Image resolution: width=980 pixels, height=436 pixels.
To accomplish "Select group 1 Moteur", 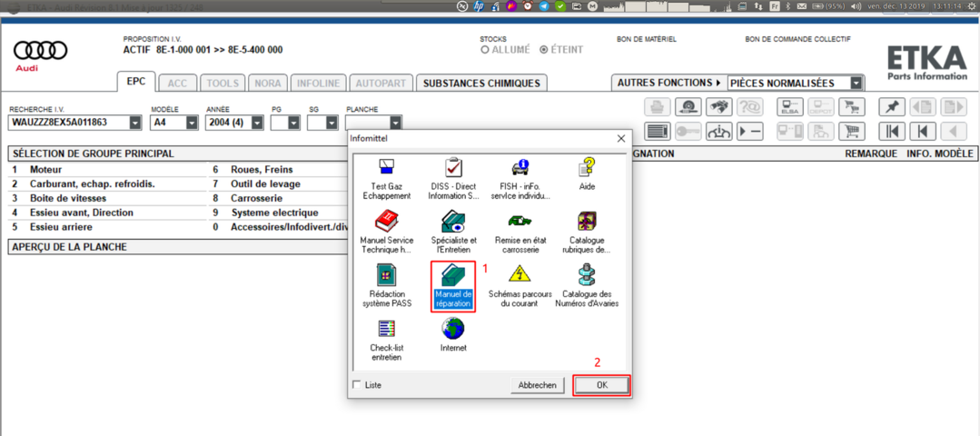I will (109, 169).
